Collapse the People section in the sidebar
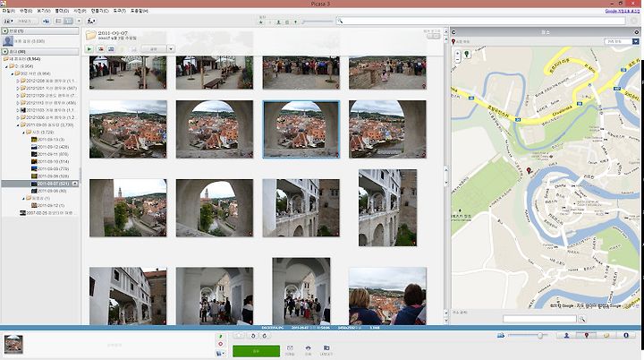The image size is (644, 360). tap(5, 30)
